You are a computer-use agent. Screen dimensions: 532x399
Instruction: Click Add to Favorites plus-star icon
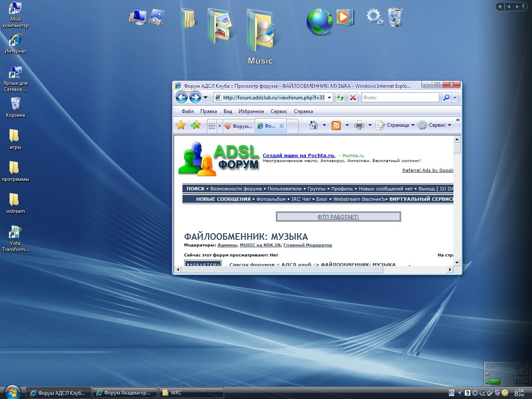pos(195,125)
